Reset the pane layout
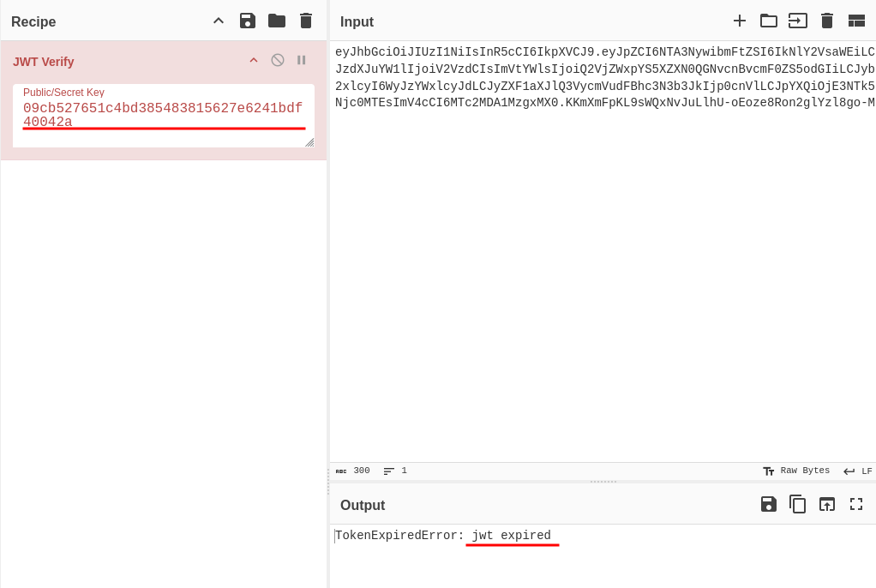The width and height of the screenshot is (876, 588). point(856,21)
